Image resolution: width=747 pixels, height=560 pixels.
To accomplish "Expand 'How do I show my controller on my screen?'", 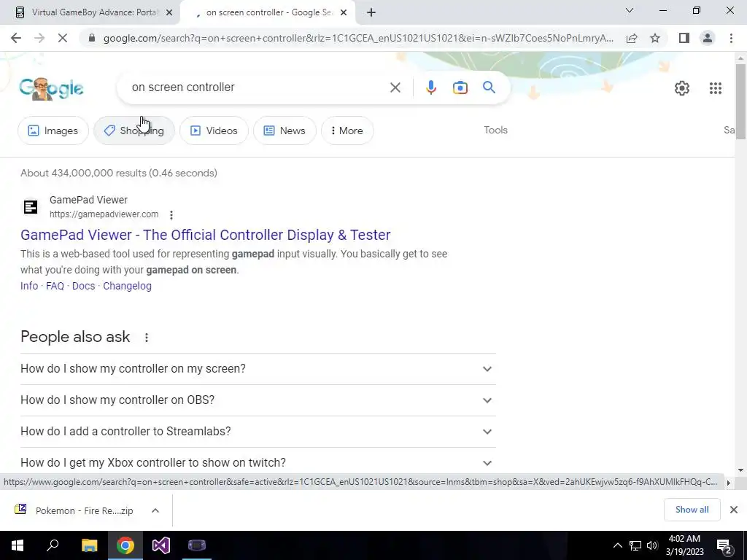I will [258, 369].
